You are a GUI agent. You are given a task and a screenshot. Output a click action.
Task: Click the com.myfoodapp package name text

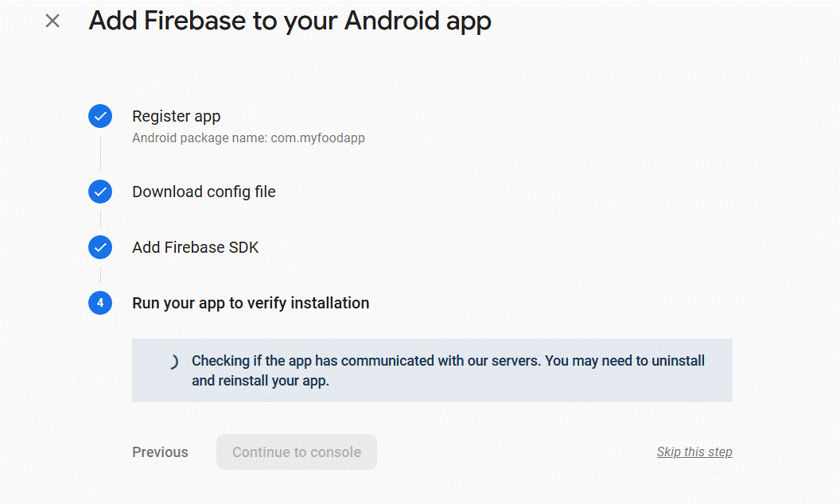coord(247,138)
